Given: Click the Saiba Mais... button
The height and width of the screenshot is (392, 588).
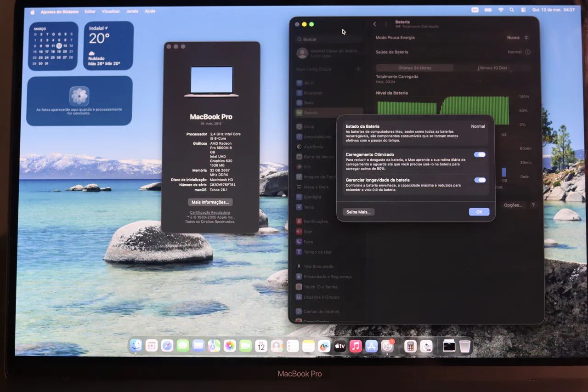Looking at the screenshot, I should tap(358, 212).
